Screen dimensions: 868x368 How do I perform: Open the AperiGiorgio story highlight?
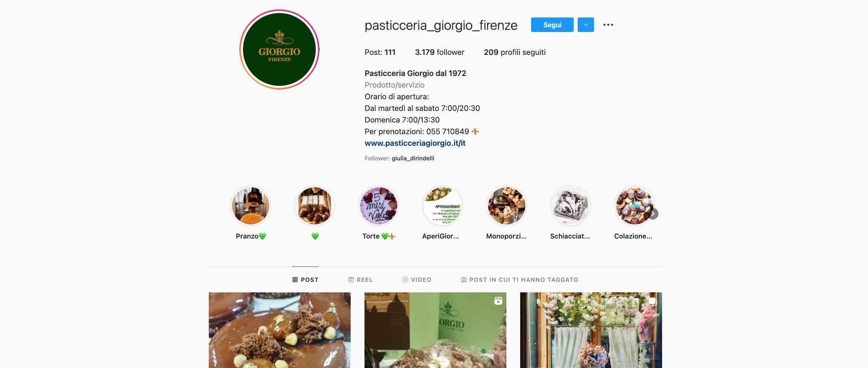tap(443, 206)
